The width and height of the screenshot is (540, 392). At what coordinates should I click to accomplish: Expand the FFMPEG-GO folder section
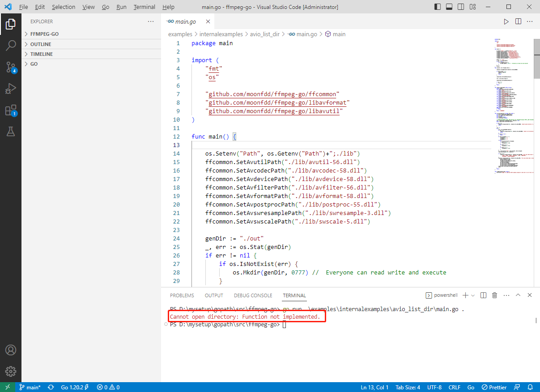[91, 34]
